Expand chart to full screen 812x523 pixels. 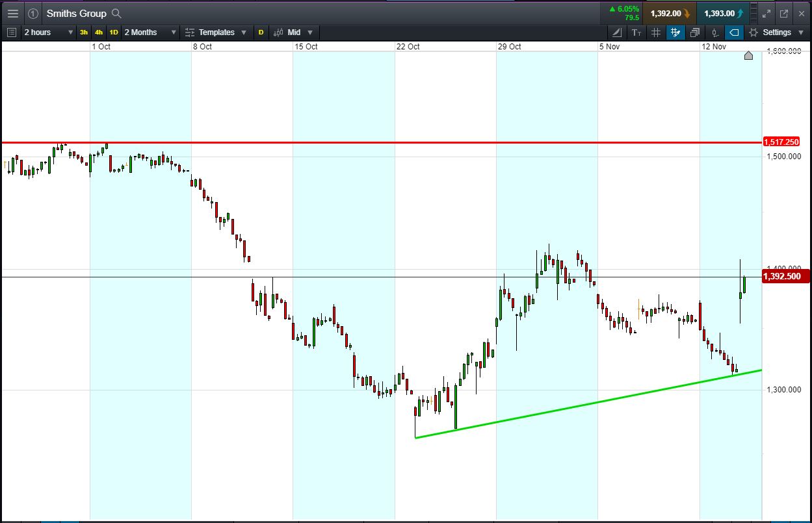766,13
